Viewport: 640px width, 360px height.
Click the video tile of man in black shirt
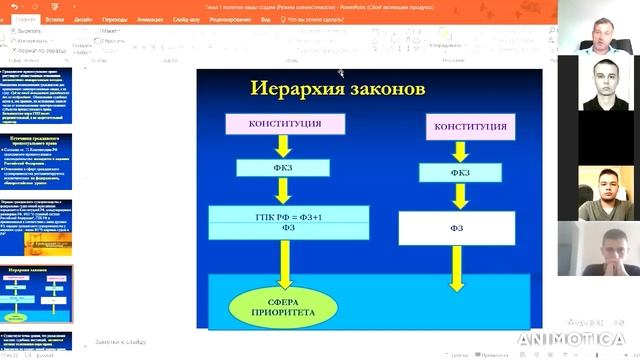(x=606, y=83)
